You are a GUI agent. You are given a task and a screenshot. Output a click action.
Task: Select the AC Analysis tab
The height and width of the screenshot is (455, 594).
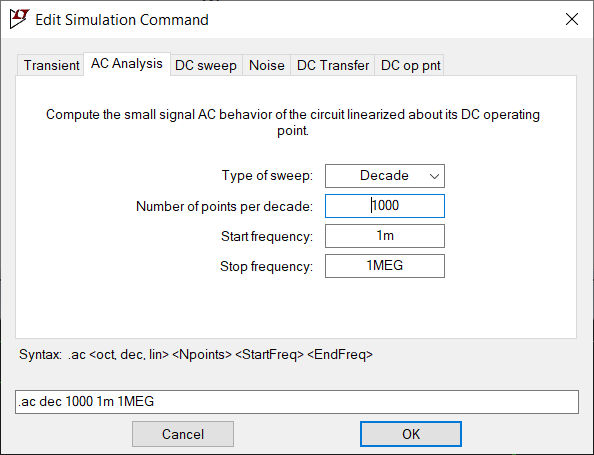click(127, 64)
